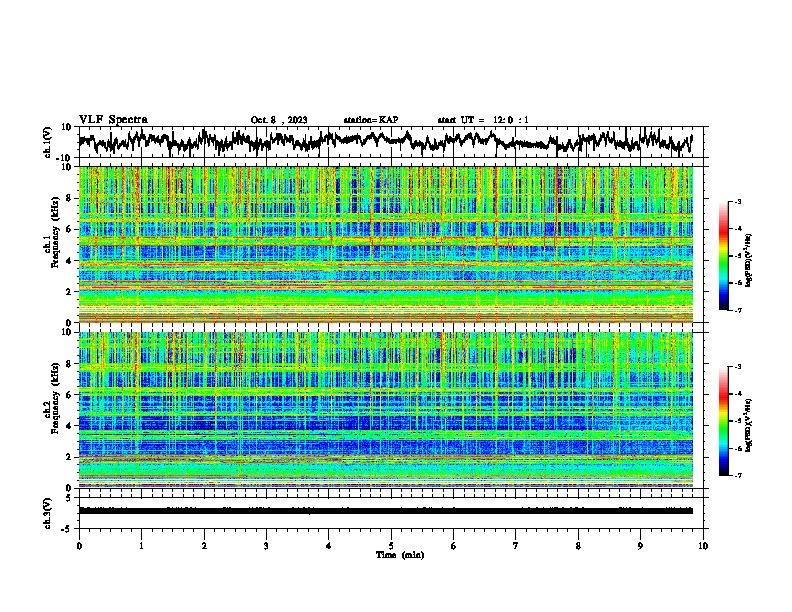Click the "10" frequency tick of ch.1 spectrogram
This screenshot has width=792, height=612.
[x=66, y=167]
